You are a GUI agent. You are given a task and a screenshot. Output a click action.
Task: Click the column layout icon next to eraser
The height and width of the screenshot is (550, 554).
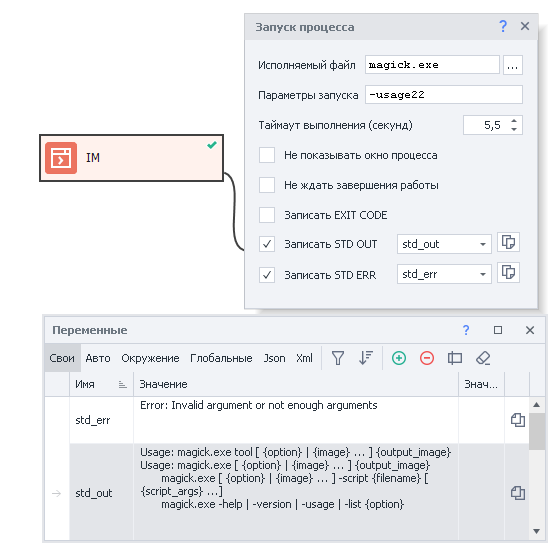coord(455,358)
